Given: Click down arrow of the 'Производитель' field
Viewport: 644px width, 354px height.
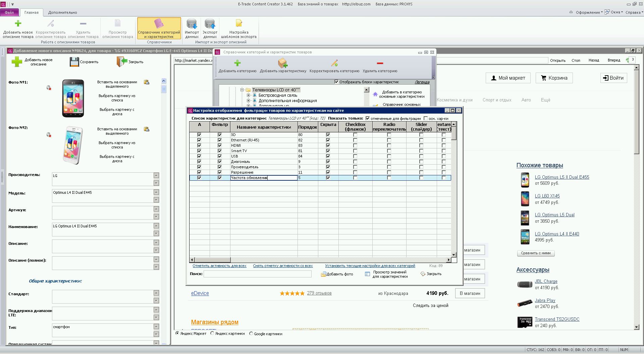Looking at the screenshot, I should (x=156, y=183).
